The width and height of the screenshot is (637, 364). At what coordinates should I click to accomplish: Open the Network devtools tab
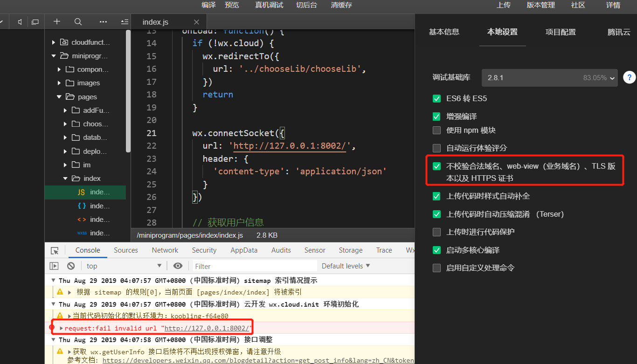point(165,250)
